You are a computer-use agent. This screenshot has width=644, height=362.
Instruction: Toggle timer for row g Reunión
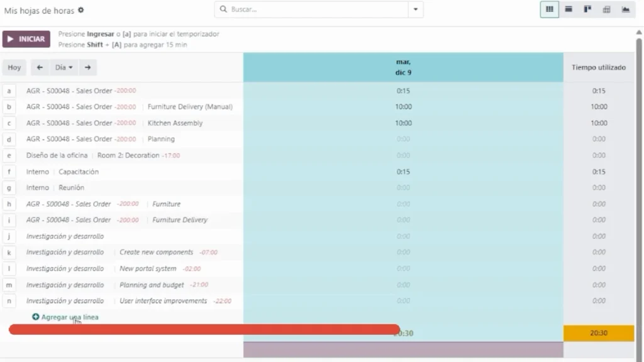coord(9,188)
